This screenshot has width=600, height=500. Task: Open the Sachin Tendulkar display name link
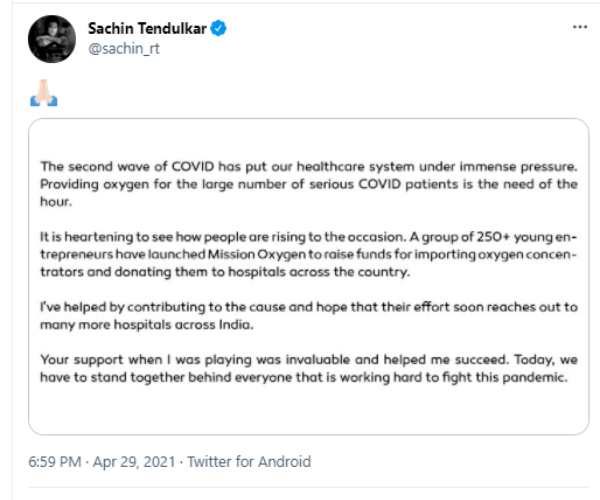click(147, 29)
